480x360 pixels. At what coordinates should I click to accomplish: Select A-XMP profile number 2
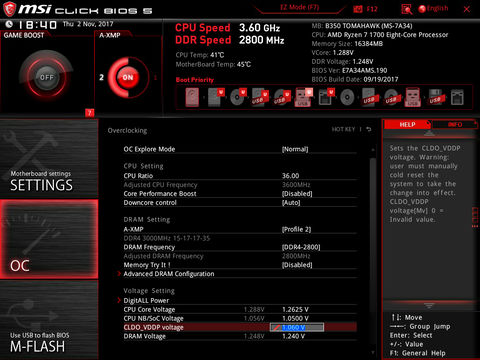101,77
